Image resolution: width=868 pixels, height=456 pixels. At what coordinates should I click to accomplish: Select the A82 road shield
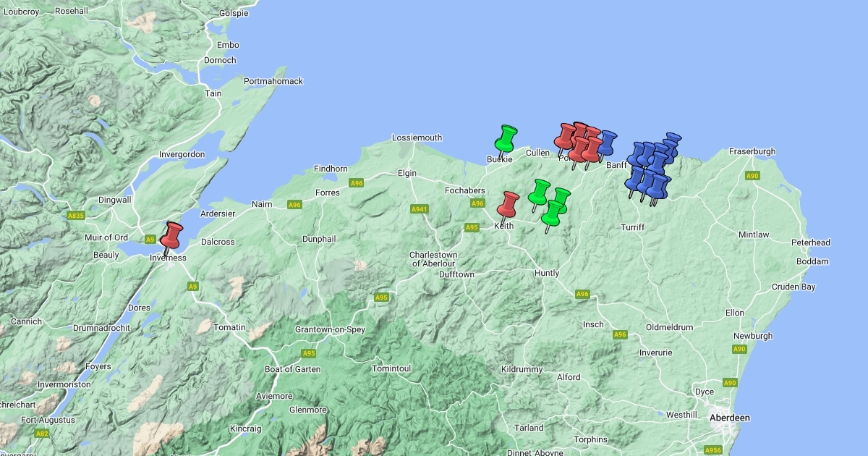tap(43, 434)
